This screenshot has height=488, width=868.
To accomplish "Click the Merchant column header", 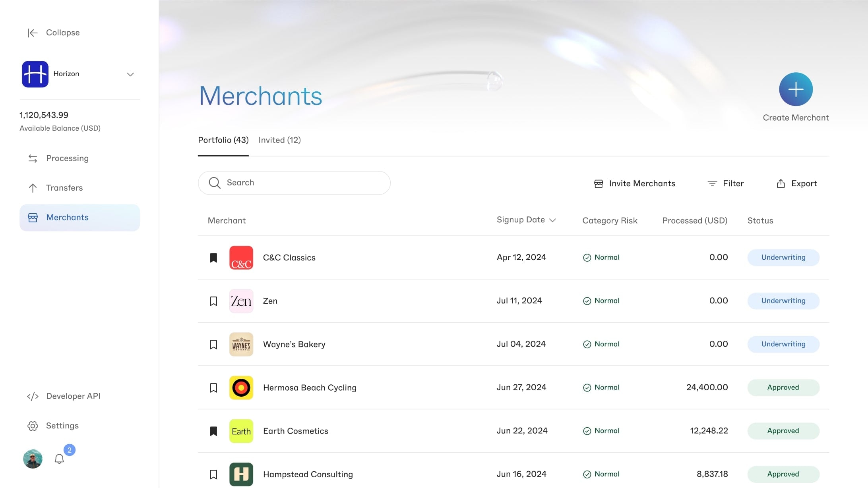I will [x=227, y=221].
